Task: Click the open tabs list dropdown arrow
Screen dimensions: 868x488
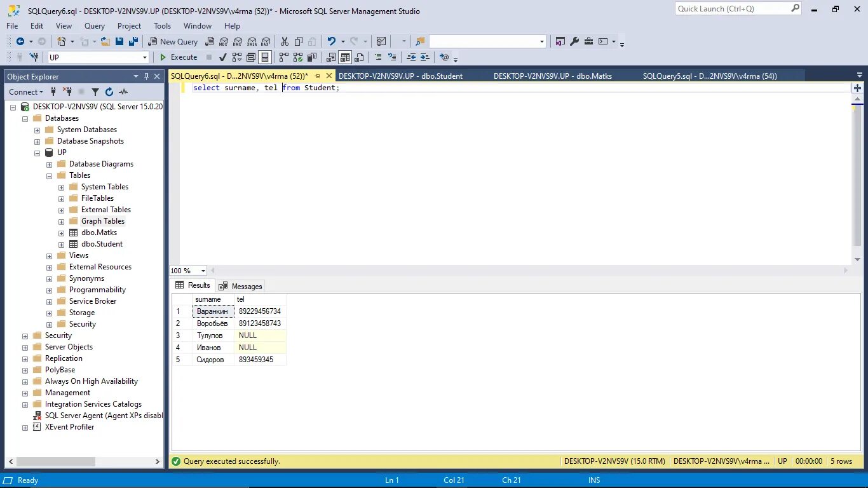Action: (859, 76)
